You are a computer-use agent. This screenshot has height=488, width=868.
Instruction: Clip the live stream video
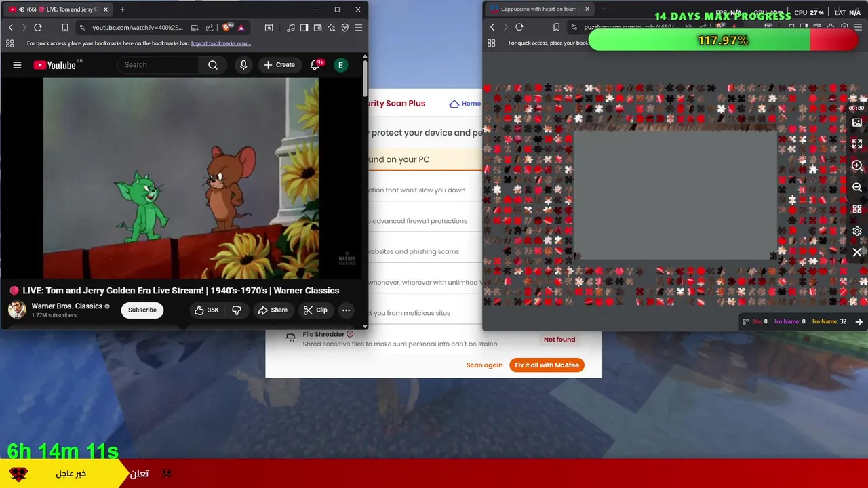315,310
